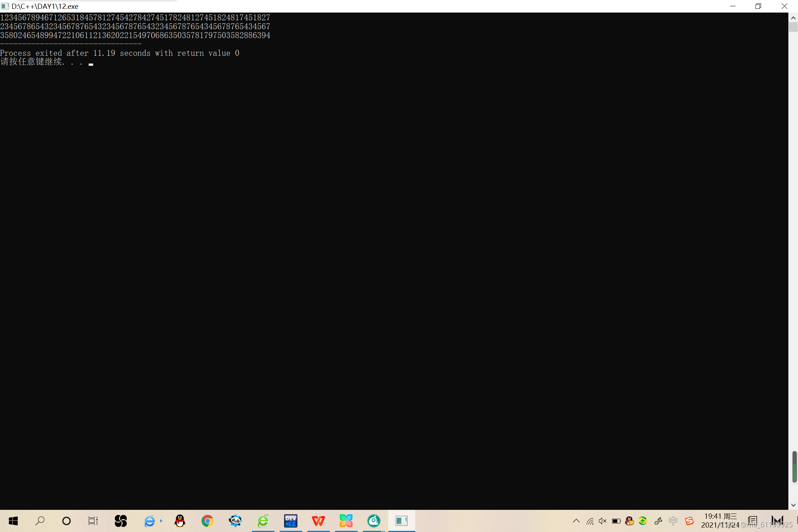Open QQ penguin taskbar icon
Screen dimensions: 798x532
tap(180, 521)
